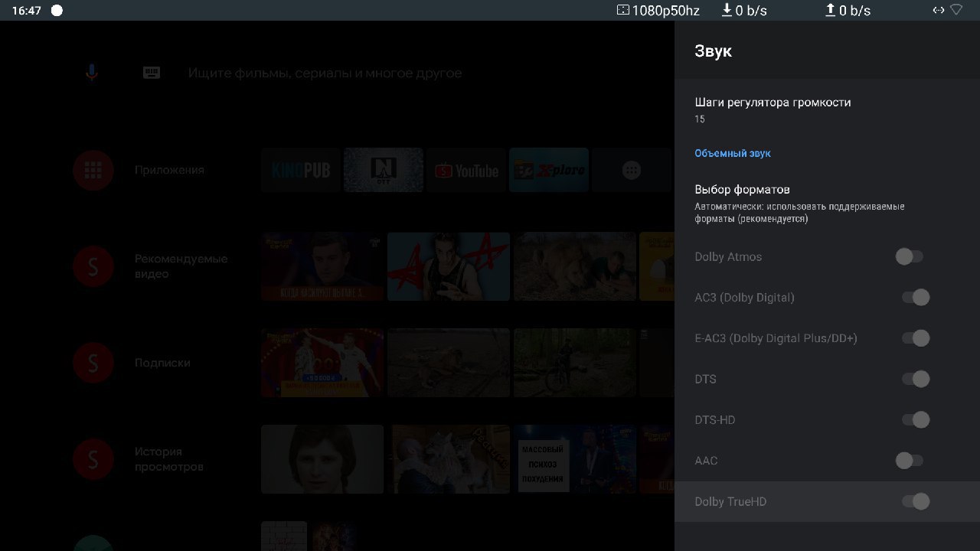Select the Рекомендуемые видео row label
This screenshot has height=551, width=980.
point(181,266)
